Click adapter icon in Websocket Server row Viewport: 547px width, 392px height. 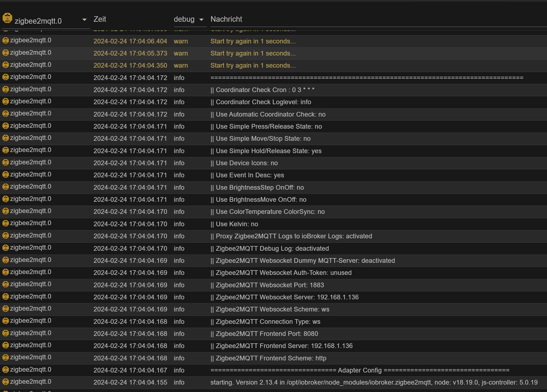point(6,297)
